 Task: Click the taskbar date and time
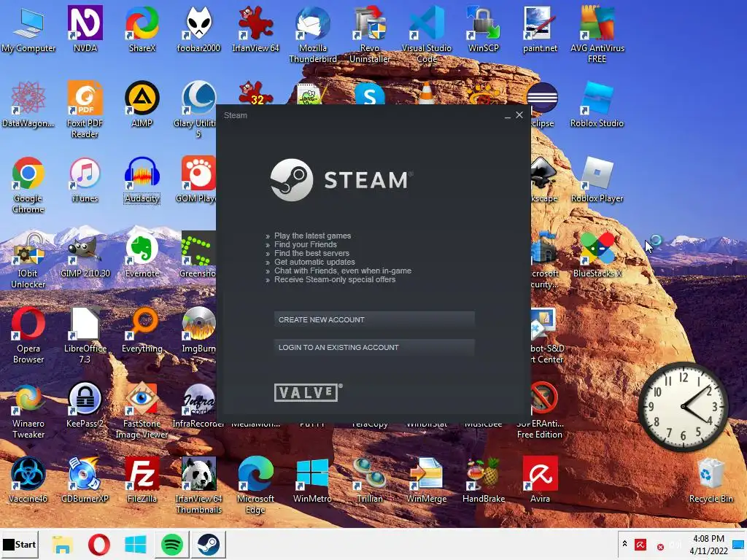tap(708, 544)
